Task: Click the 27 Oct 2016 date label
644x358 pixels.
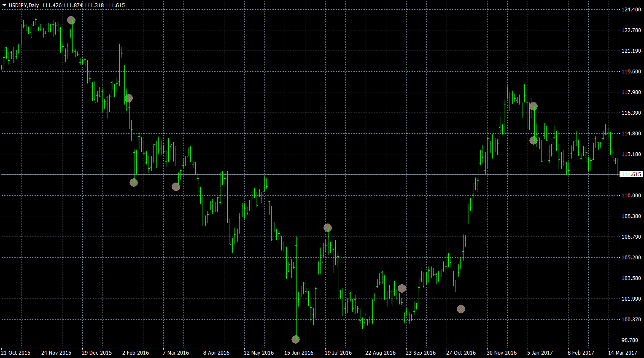Action: pos(461,353)
